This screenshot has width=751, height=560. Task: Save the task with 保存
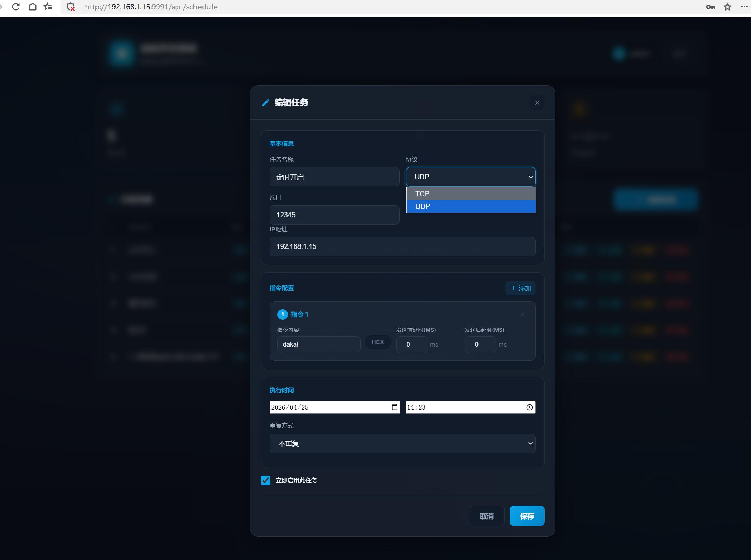[527, 516]
